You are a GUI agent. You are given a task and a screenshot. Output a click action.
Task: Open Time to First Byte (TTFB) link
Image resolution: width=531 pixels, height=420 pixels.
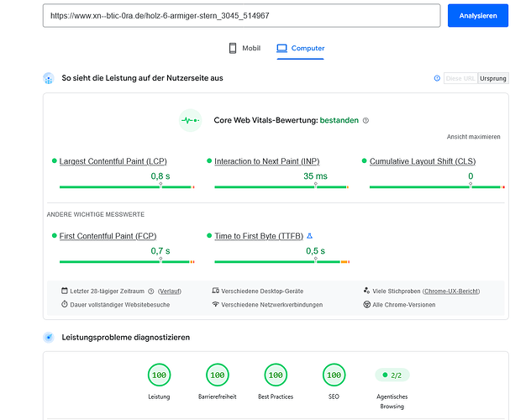(x=259, y=236)
